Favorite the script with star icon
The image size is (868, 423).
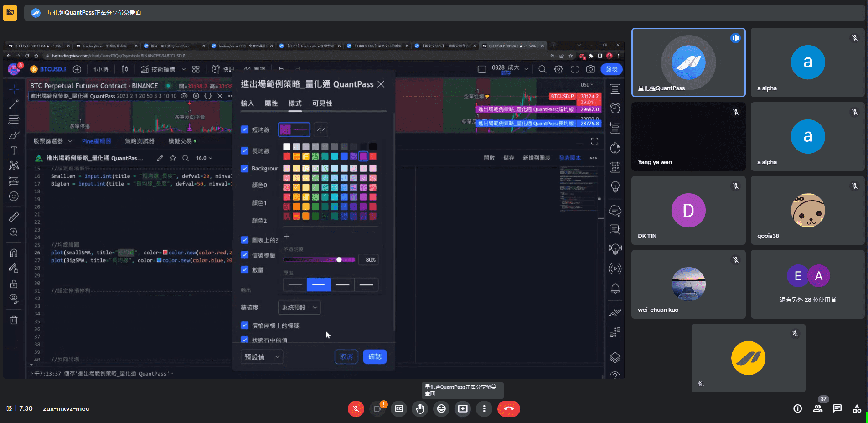[x=173, y=158]
